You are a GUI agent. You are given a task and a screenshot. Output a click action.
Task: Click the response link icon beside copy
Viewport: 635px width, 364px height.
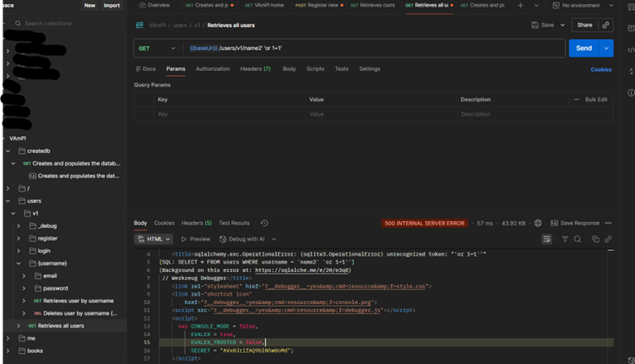[608, 239]
